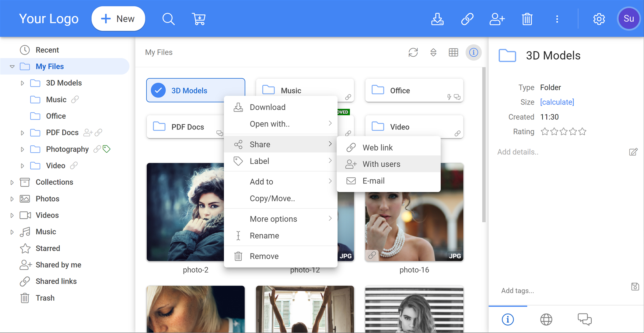644x333 pixels.
Task: Open the comments panel at bottom right
Action: point(584,319)
